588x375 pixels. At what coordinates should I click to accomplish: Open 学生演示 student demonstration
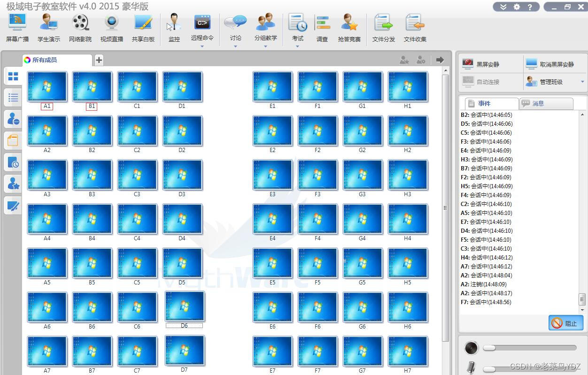[49, 28]
